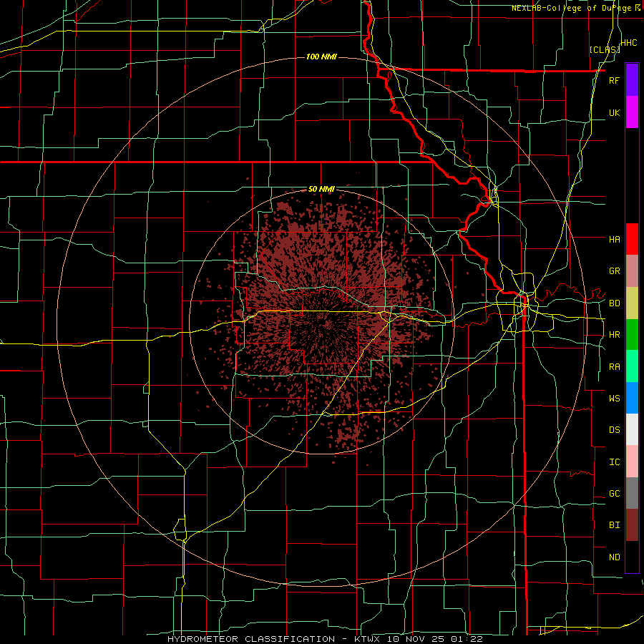Click the UK legend label

[614, 112]
